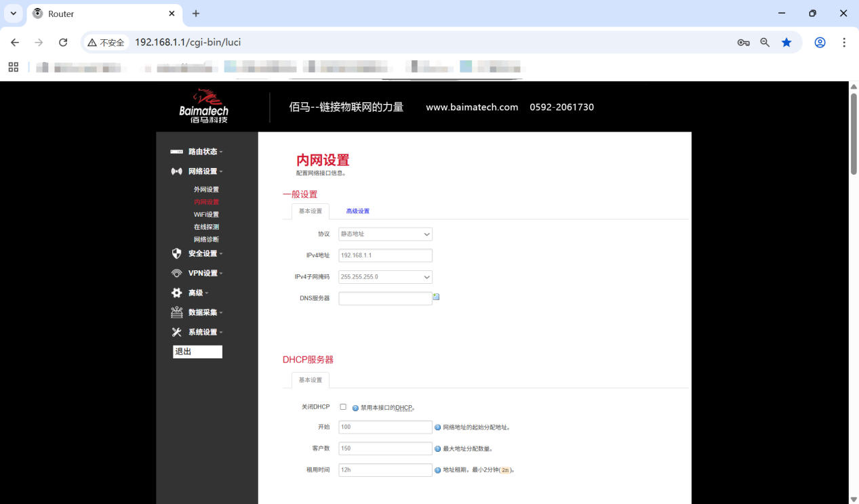Screen dimensions: 859x504
Task: Click the 退出 logout button
Action: 197,352
